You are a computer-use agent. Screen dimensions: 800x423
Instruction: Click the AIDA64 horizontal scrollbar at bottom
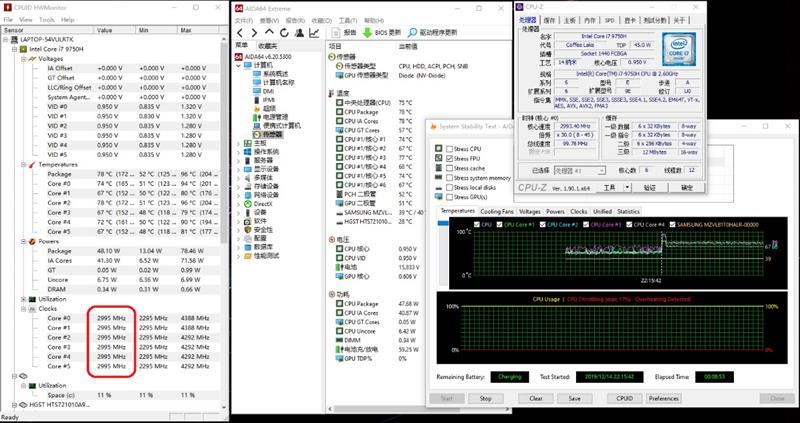pos(418,409)
